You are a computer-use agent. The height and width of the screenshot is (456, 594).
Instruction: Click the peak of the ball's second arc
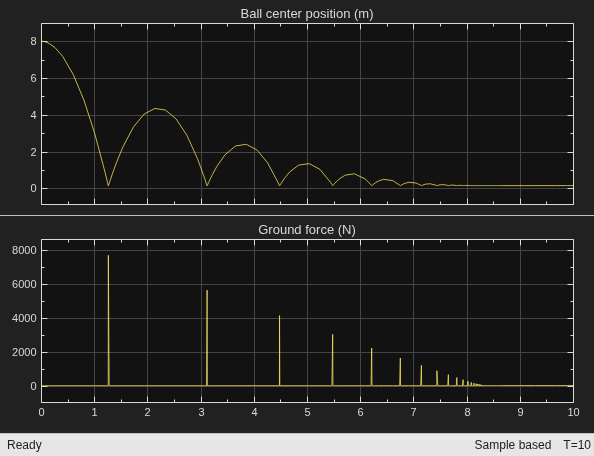[155, 108]
